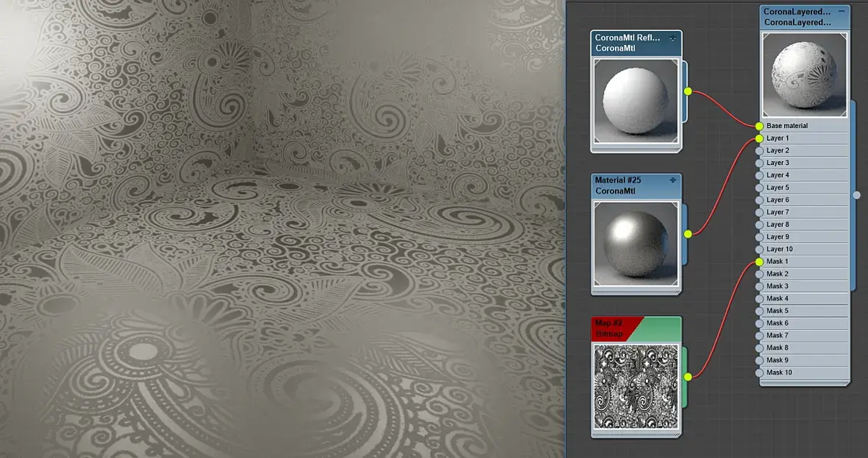This screenshot has height=458, width=868.
Task: Click the Mask 2 input socket
Action: pos(759,274)
